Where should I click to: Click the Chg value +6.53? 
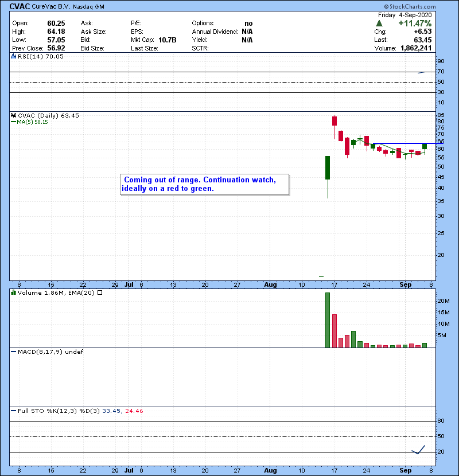click(x=422, y=32)
